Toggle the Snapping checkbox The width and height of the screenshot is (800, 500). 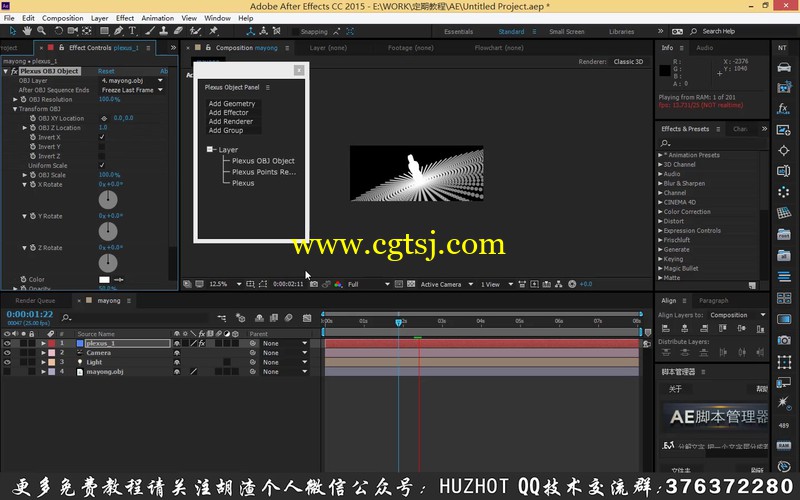pos(295,32)
